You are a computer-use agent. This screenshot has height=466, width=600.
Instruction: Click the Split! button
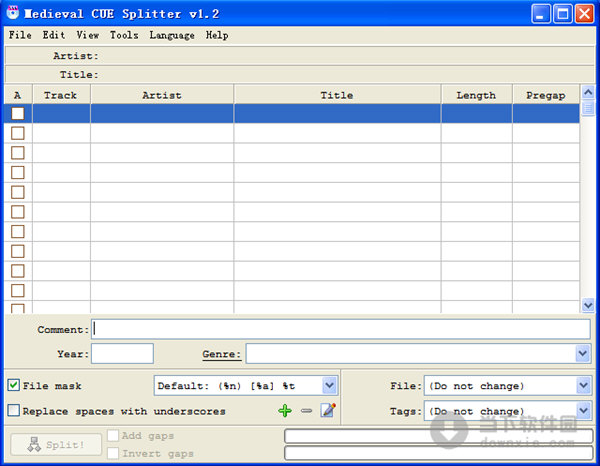pos(56,444)
